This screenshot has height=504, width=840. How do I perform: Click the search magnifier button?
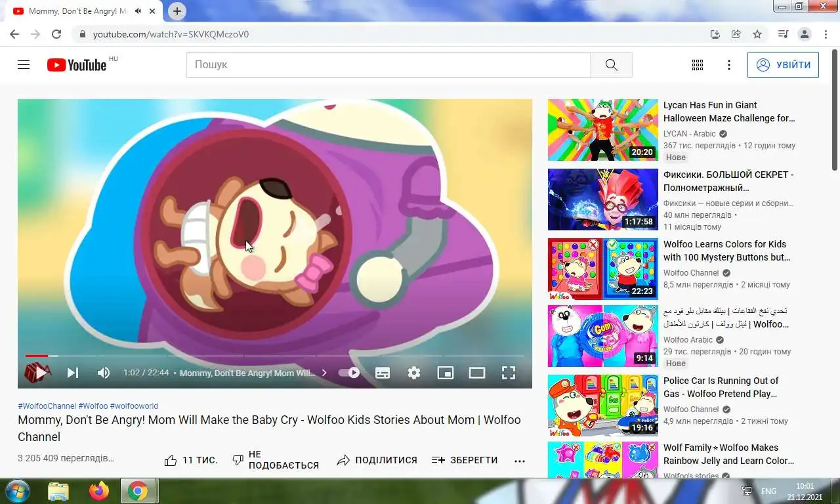[611, 65]
